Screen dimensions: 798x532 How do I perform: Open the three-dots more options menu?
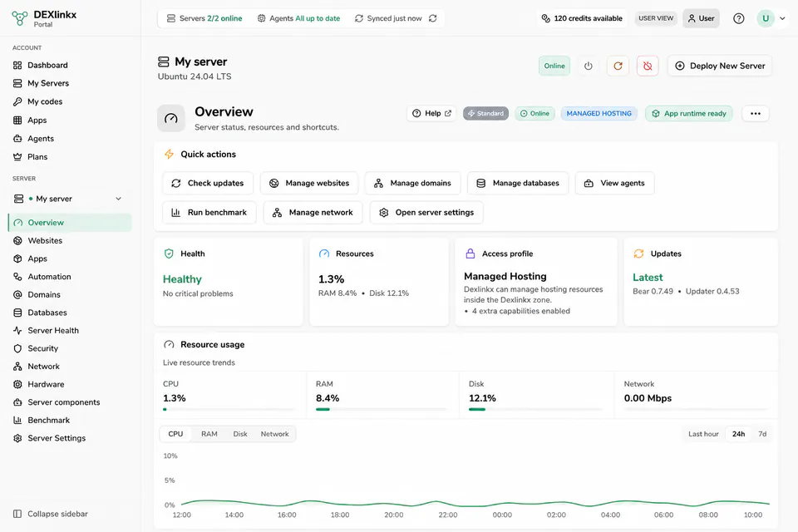coord(756,114)
